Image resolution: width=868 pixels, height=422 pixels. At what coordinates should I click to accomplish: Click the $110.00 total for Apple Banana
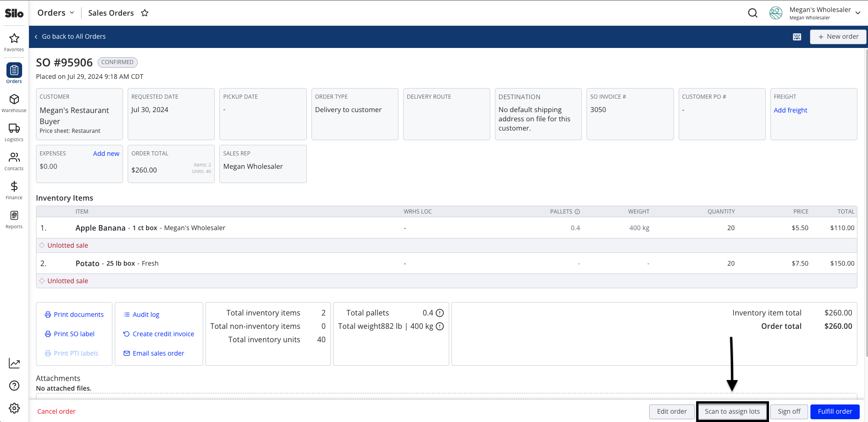click(x=842, y=228)
